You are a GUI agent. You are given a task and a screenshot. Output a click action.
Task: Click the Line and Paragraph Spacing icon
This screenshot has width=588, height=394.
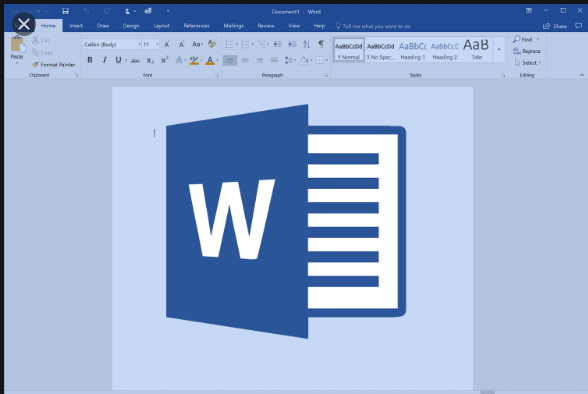288,60
